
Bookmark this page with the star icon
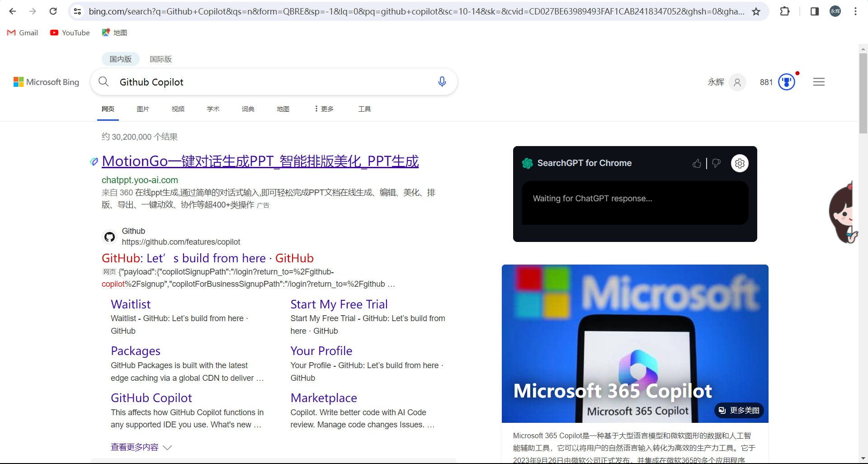756,11
